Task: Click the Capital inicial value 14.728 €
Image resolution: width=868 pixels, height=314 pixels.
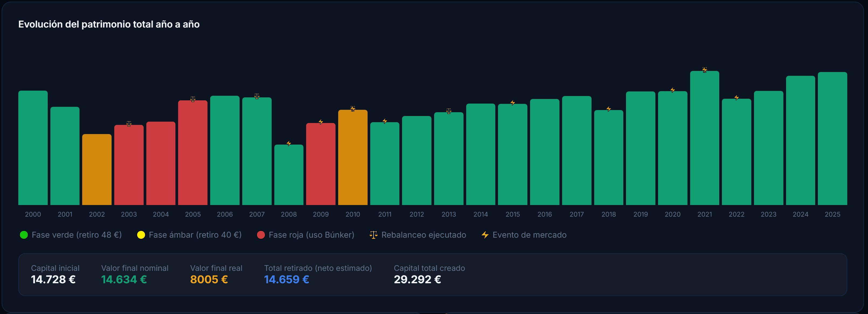Action: pos(53,279)
